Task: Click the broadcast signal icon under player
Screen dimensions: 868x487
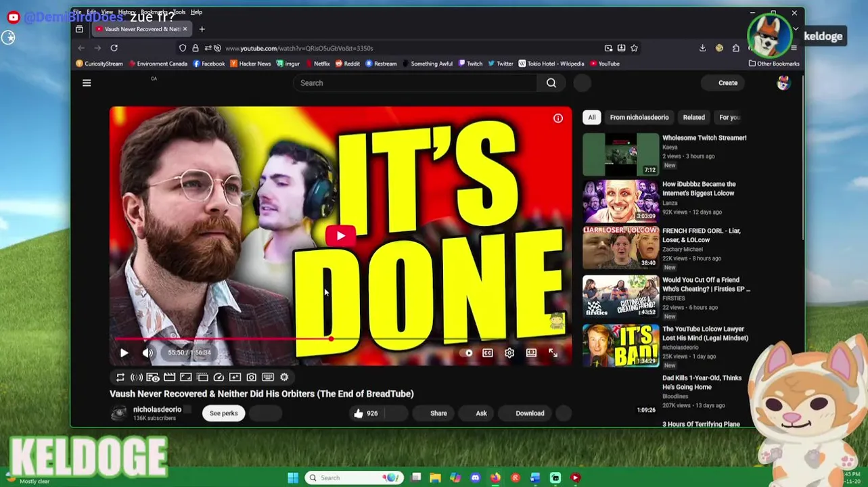Action: pos(137,377)
